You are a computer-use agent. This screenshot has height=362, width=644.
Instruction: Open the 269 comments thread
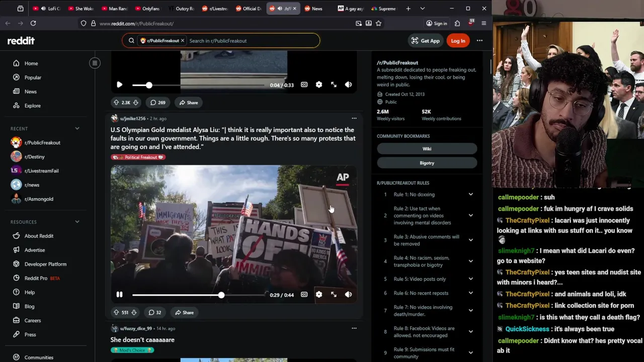[x=158, y=103]
